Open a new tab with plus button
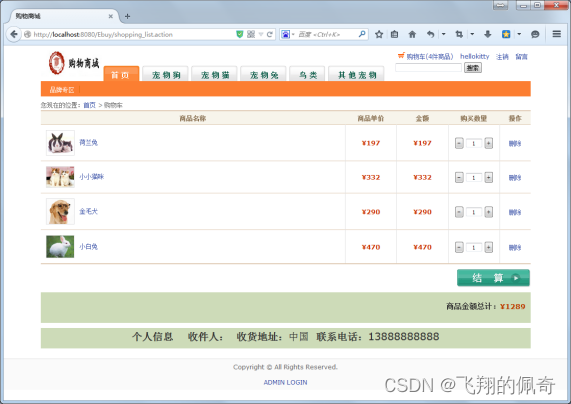This screenshot has height=404, width=571. coord(127,16)
